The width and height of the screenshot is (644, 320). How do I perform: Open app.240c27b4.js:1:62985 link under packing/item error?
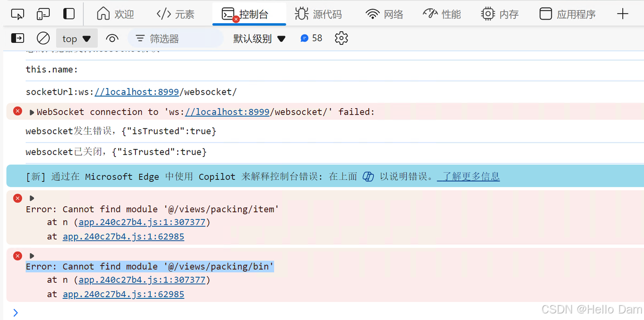123,236
